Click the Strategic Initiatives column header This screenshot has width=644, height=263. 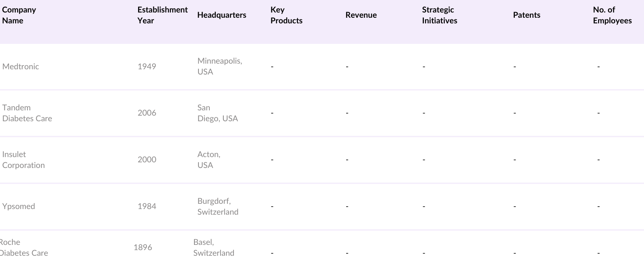pyautogui.click(x=439, y=15)
